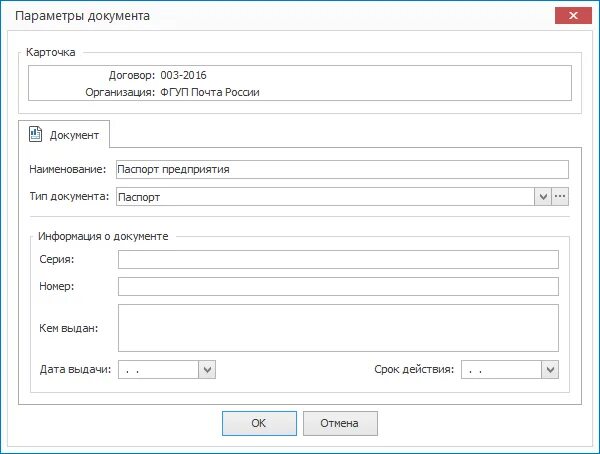Focus the Наименование input field
Viewport: 600px width, 454px height.
point(342,170)
